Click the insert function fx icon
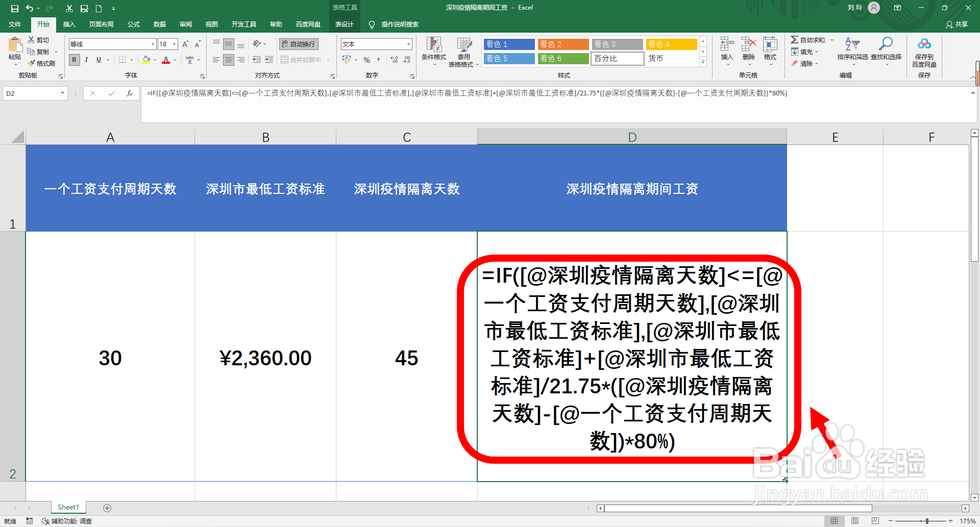Screen dimensions: 980x527 130,93
